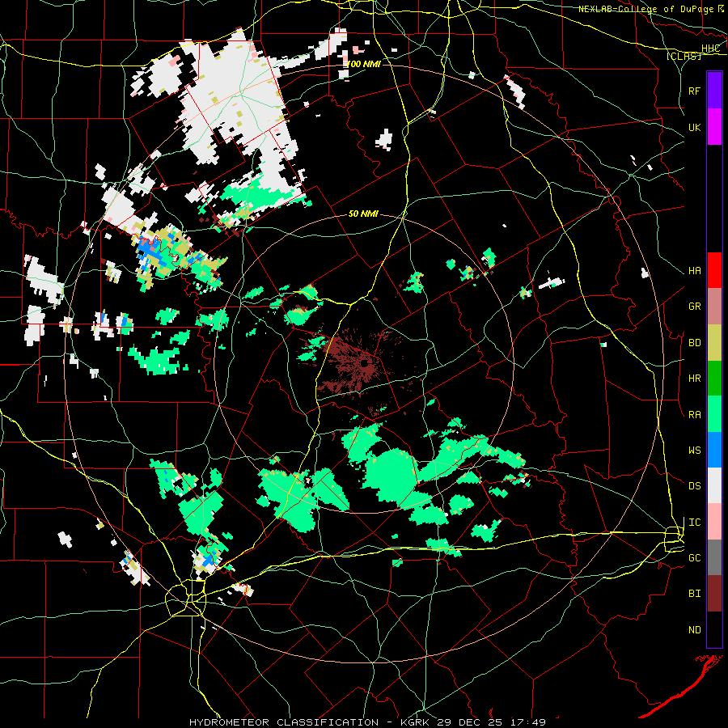Click the KGRK station identifier
The width and height of the screenshot is (728, 728).
(x=417, y=722)
